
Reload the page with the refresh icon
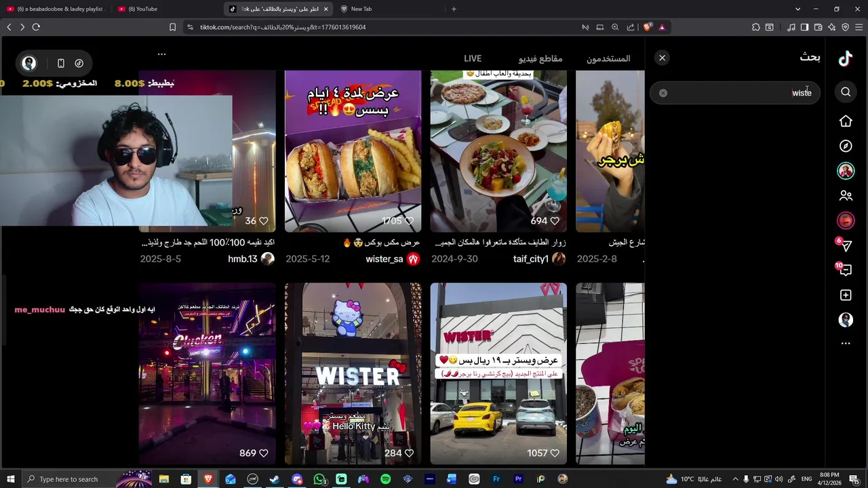point(36,27)
